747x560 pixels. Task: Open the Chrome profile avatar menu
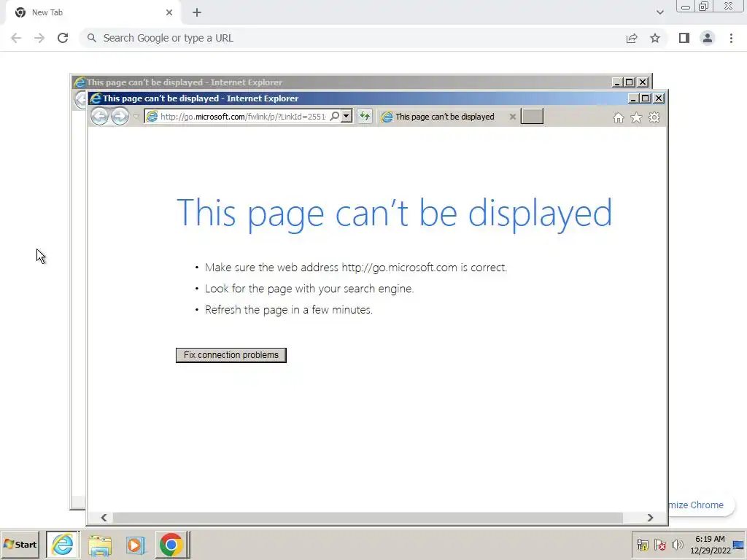(708, 38)
